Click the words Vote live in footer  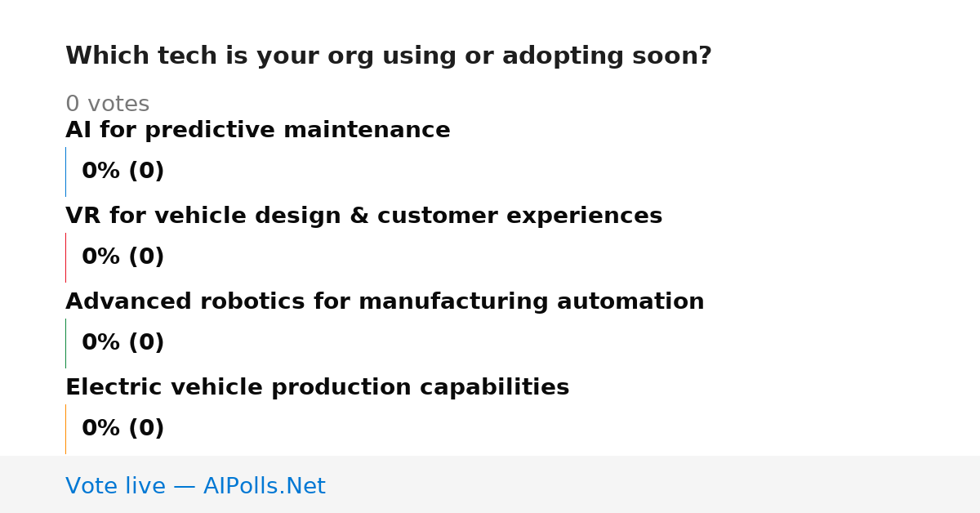tap(115, 486)
